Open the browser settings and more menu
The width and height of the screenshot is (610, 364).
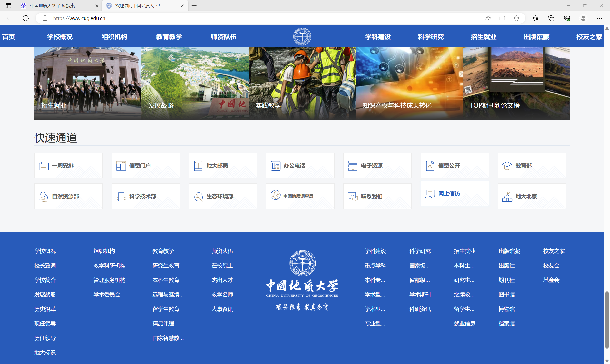[600, 18]
